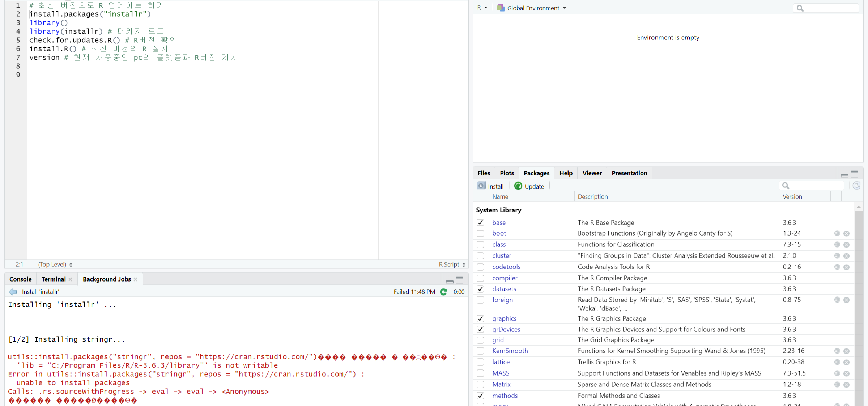Switch to the Console tab

21,279
